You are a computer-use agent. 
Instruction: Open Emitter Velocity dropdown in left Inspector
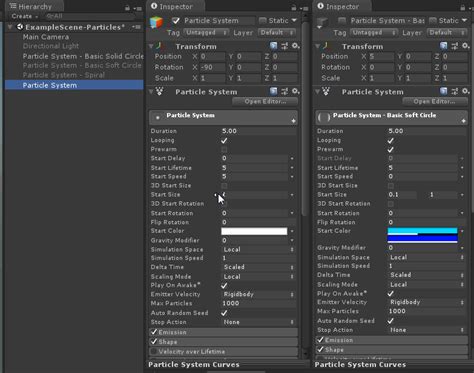coord(258,294)
